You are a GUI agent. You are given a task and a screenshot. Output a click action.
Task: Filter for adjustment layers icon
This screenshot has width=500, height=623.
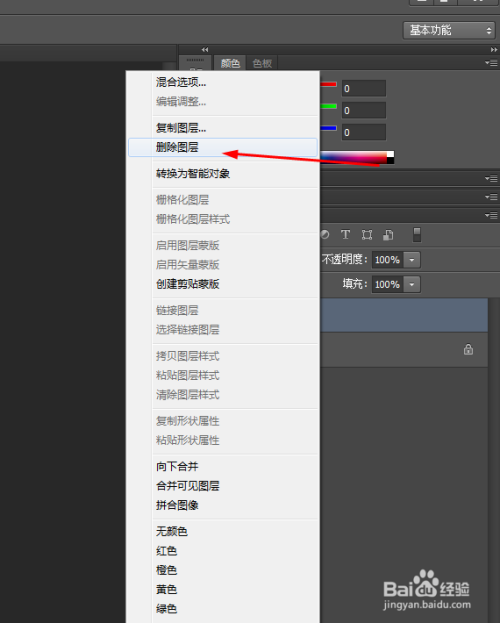(325, 235)
